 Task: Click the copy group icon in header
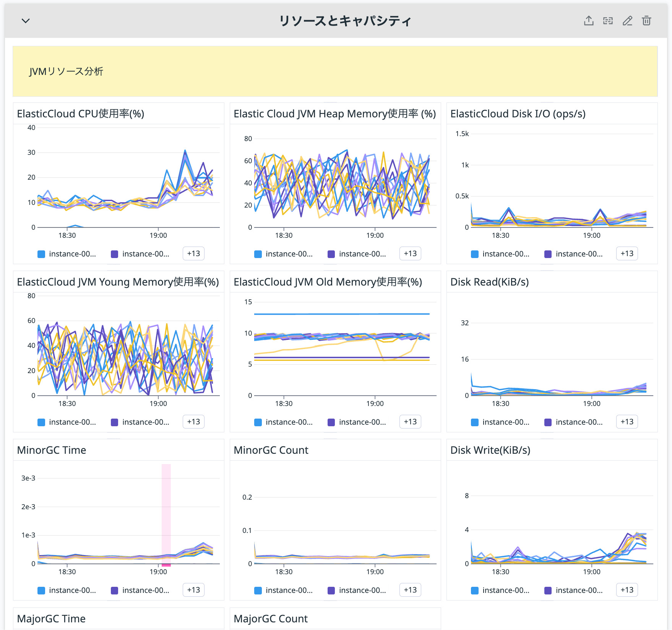[608, 21]
